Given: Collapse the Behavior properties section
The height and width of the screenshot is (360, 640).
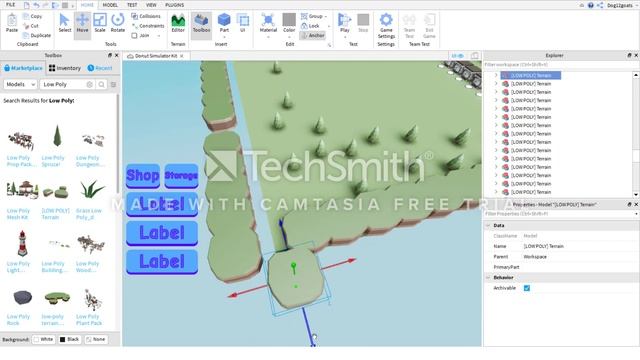Looking at the screenshot, I should 488,278.
